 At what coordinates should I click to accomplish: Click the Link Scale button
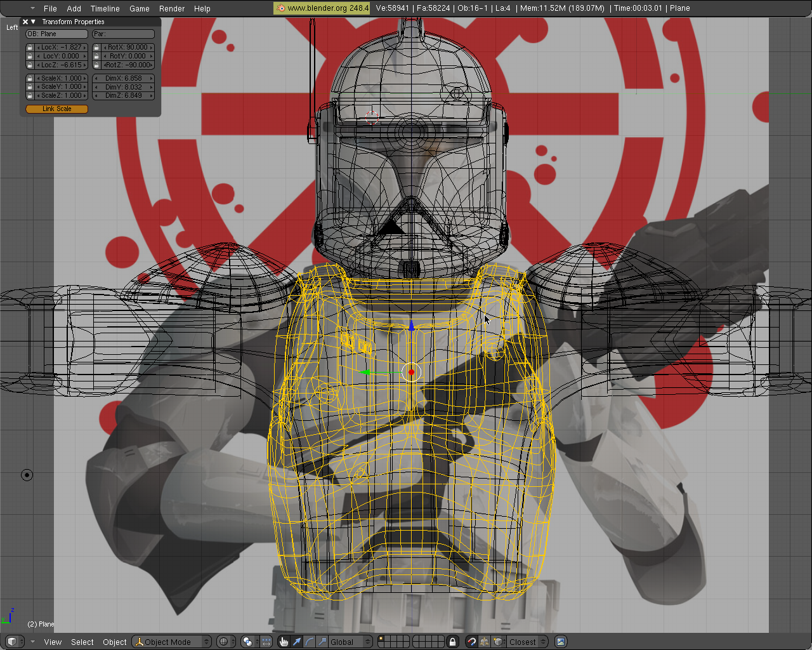coord(57,109)
